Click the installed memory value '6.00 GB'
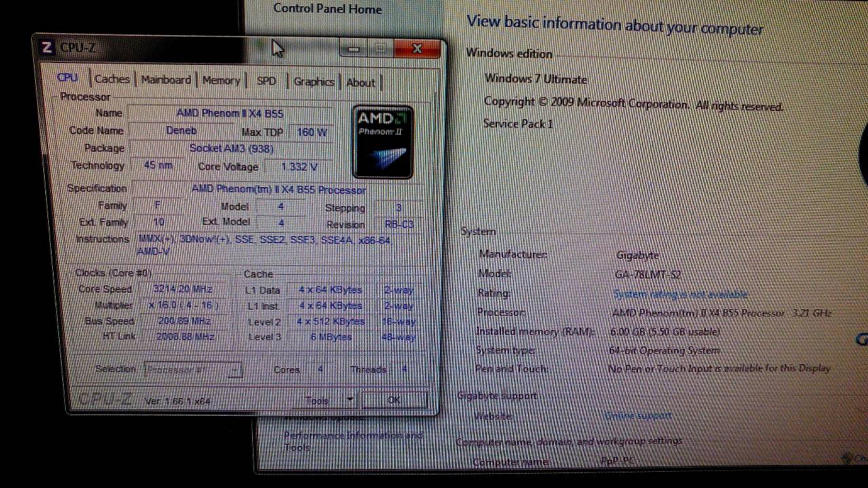868x488 pixels. tap(665, 332)
